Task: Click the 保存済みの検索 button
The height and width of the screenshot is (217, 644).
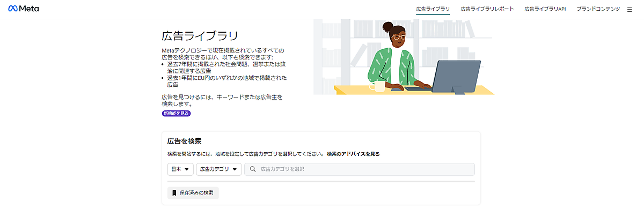Action: [x=193, y=193]
